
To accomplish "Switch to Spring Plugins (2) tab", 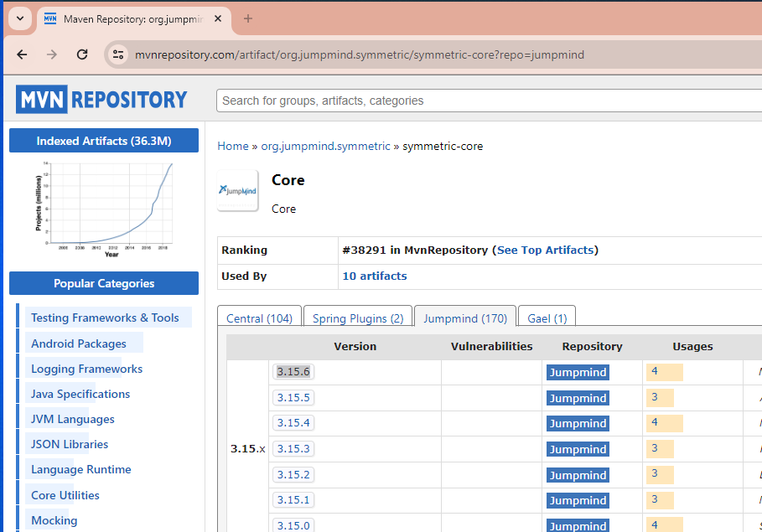I will click(358, 318).
